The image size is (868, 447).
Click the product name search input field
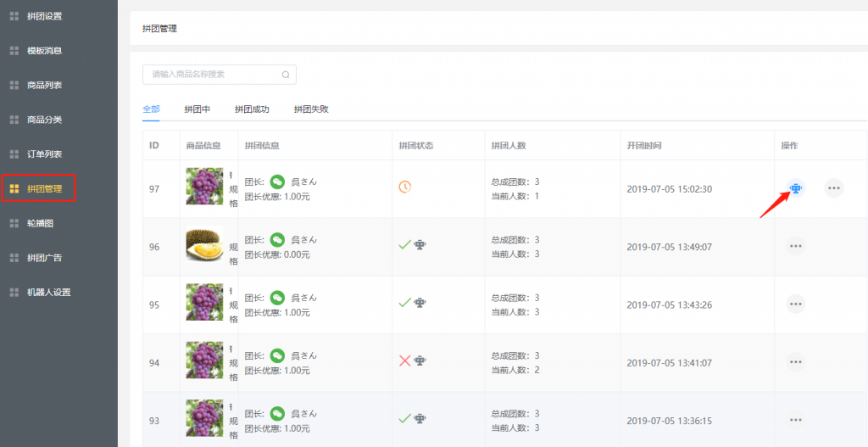(x=220, y=75)
